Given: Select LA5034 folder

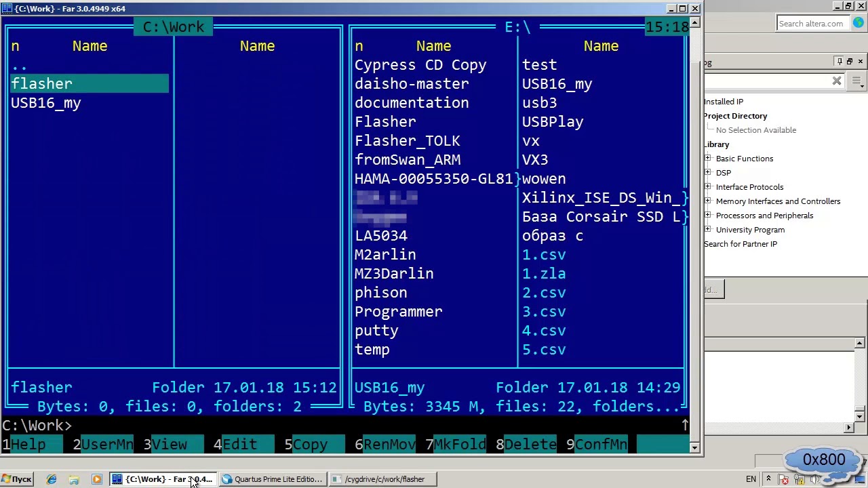Looking at the screenshot, I should (381, 236).
